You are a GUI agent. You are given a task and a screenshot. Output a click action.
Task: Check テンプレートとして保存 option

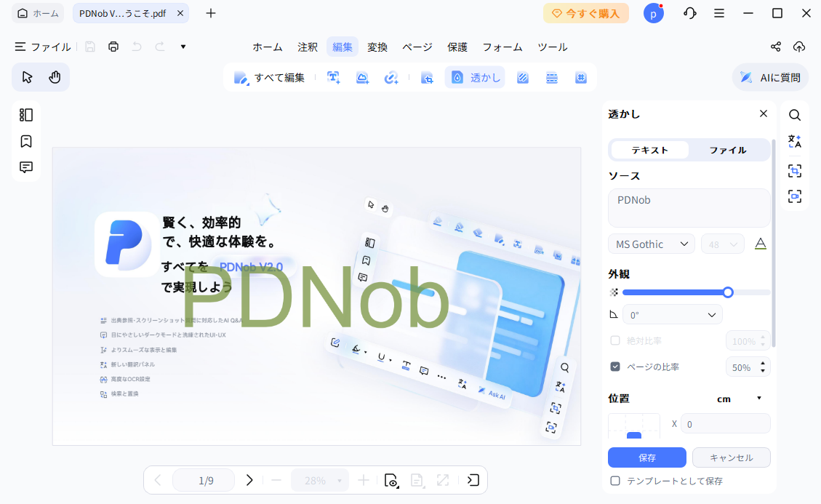point(615,481)
